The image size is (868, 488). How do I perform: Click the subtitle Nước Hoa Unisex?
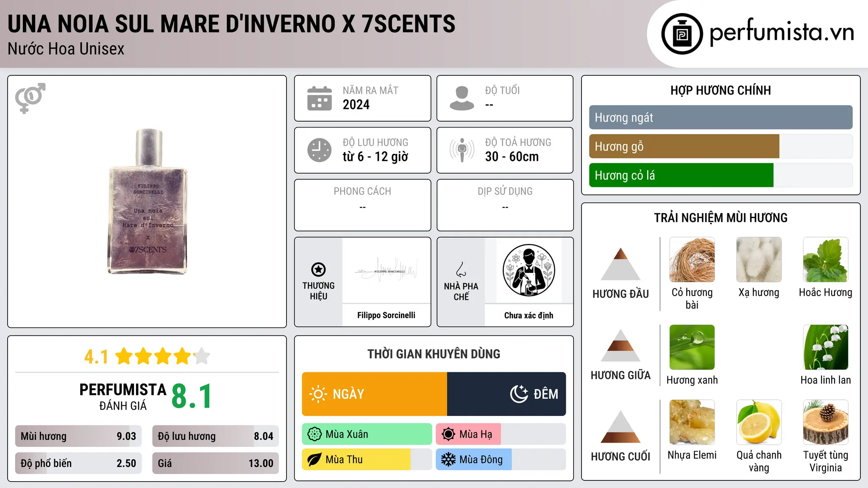[66, 49]
